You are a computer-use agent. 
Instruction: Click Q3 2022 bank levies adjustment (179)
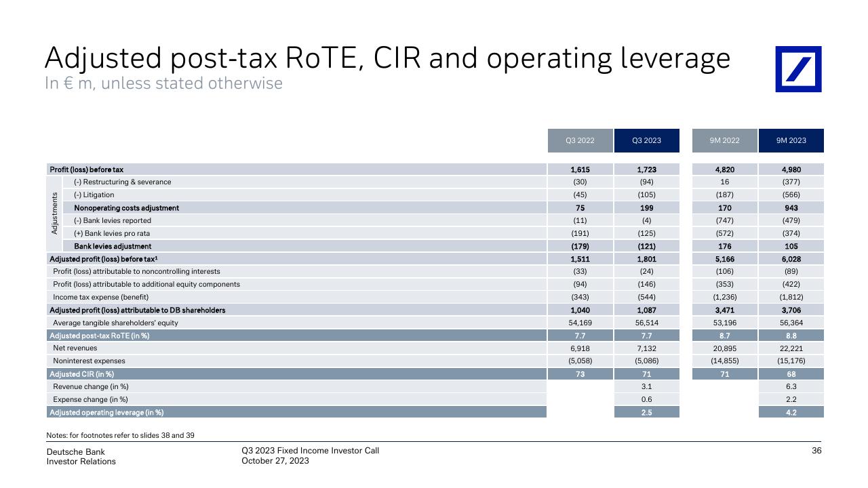[x=580, y=246]
